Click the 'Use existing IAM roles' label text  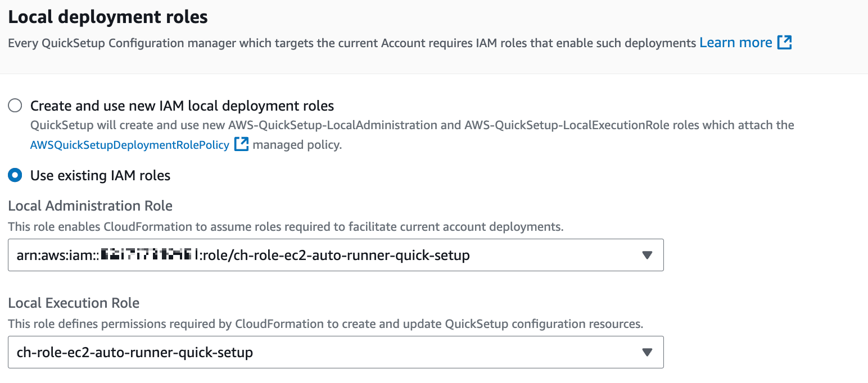pos(100,175)
